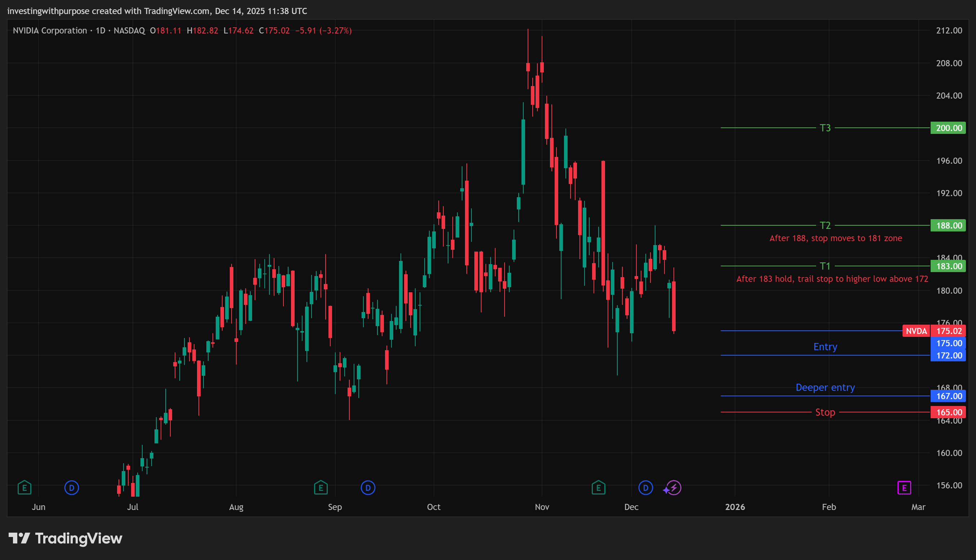Viewport: 976px width, 560px height.
Task: Click the Deeper entry line label
Action: pos(825,387)
